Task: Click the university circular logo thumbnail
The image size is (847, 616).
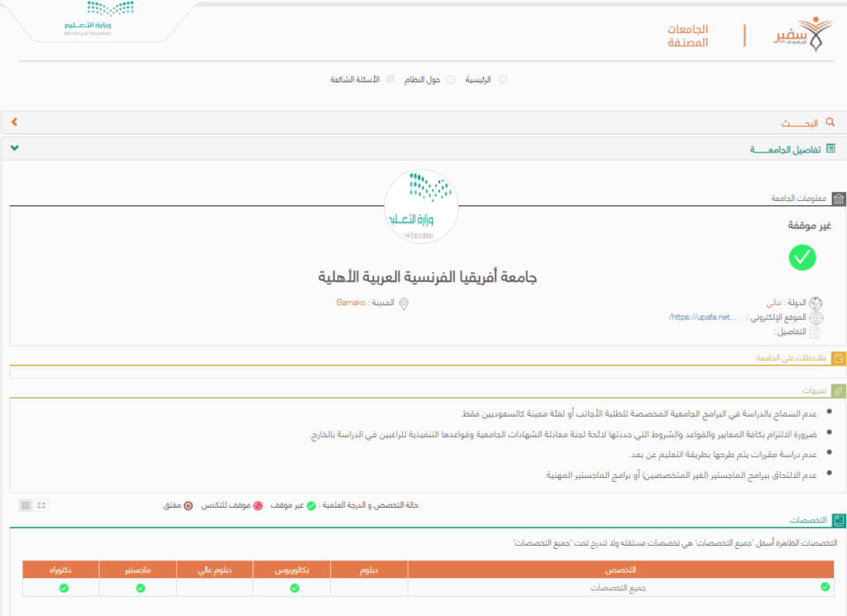Action: pyautogui.click(x=422, y=207)
